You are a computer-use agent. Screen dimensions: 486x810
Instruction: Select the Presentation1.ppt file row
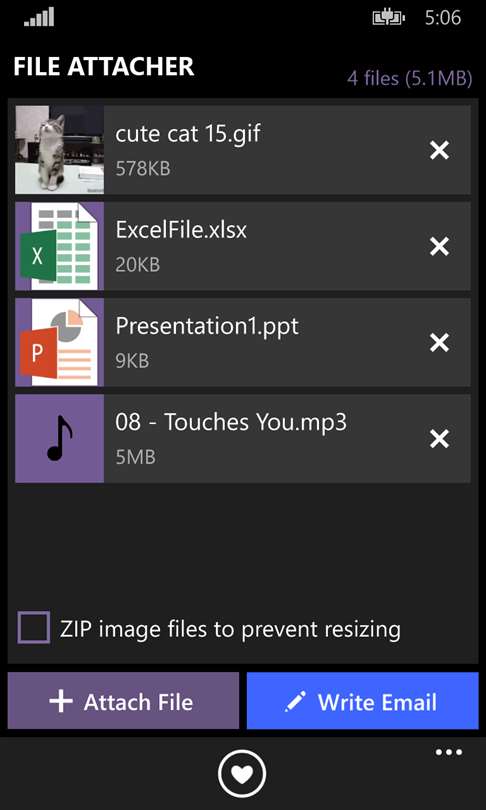click(243, 342)
